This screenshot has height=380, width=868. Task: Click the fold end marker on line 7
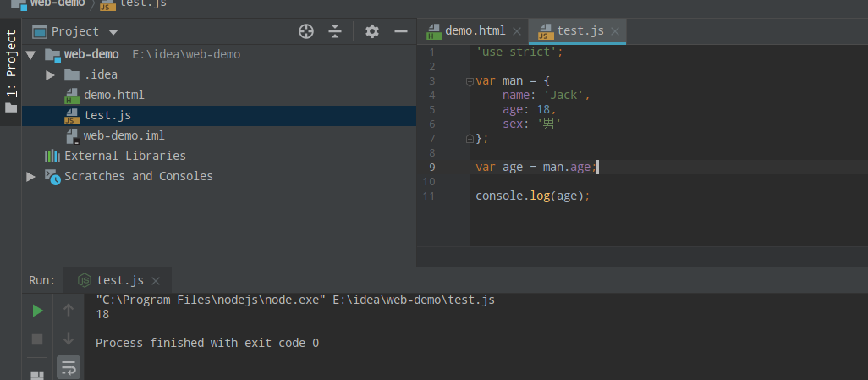[470, 138]
